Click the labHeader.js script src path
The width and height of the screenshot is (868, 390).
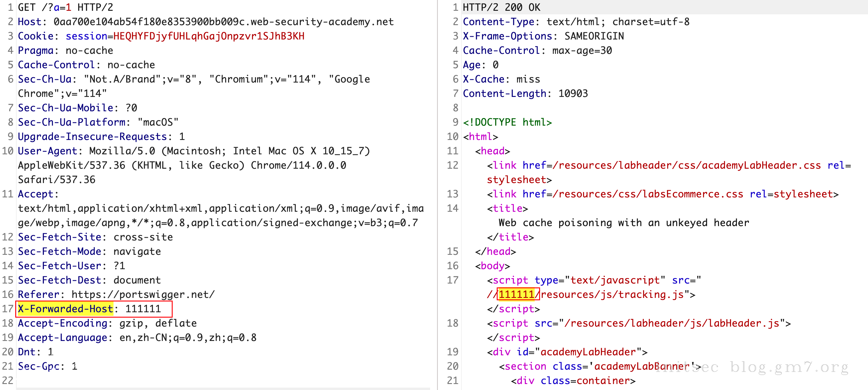point(672,323)
